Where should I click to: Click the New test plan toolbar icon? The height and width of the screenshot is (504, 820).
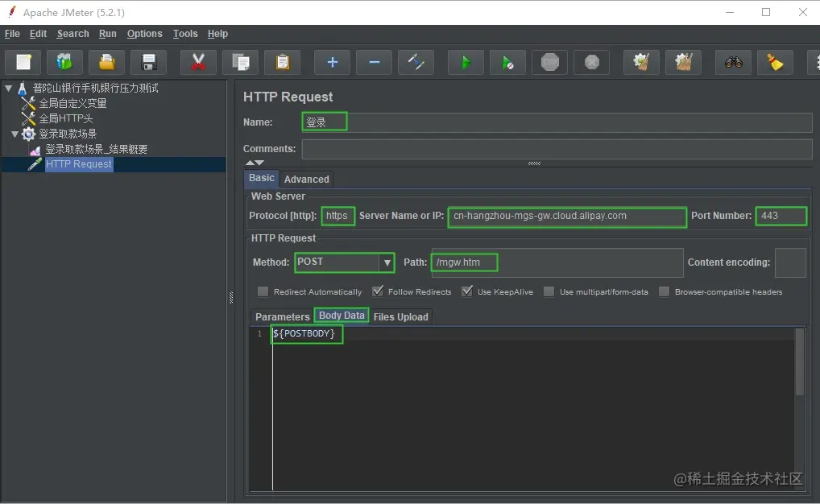pos(23,62)
